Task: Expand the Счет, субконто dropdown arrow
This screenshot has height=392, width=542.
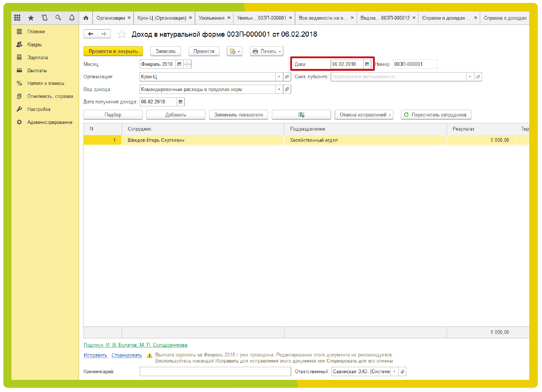Action: pos(470,77)
